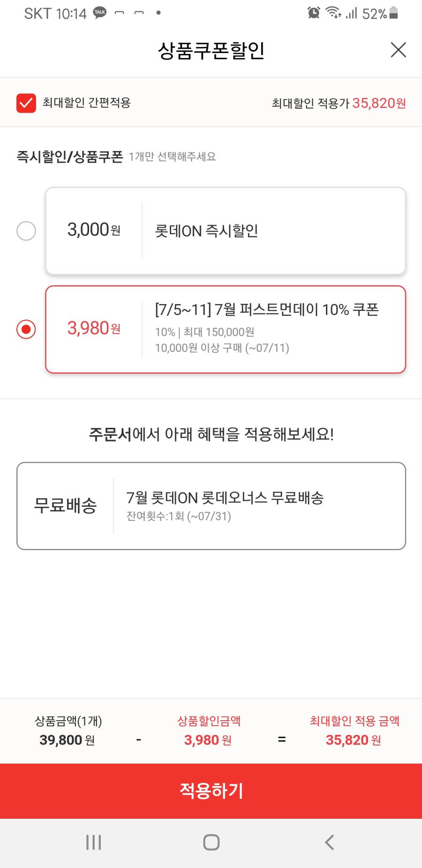
Task: Tap the 상품할인금액 3,980원 summary
Action: [208, 731]
